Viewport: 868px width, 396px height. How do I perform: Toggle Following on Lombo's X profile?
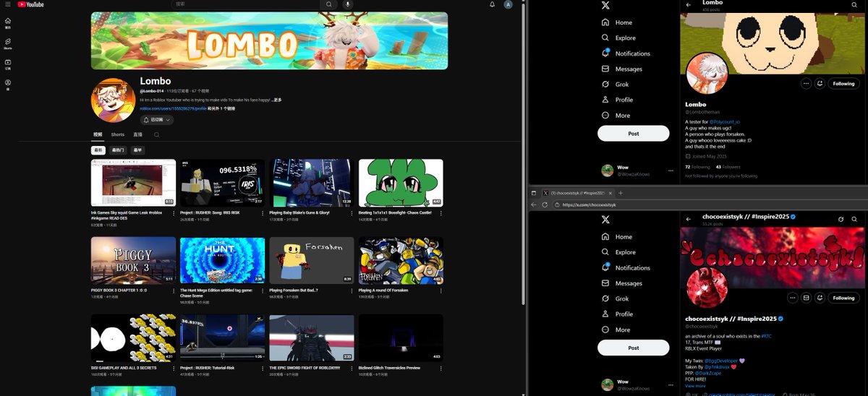(843, 84)
